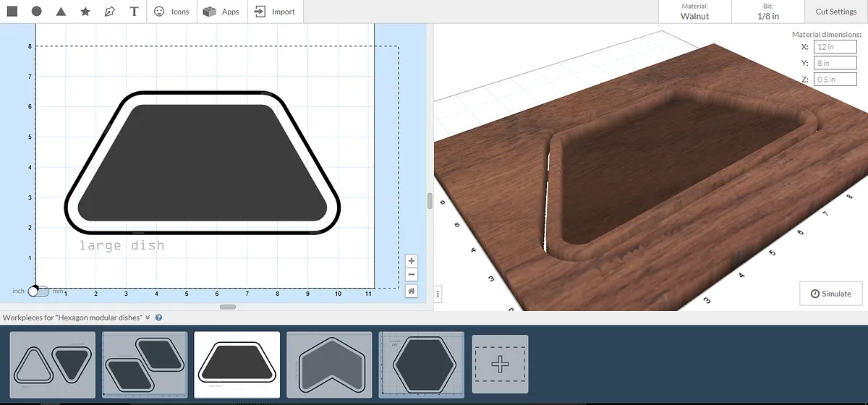This screenshot has height=405, width=868.
Task: Select the circle shape tool
Action: (37, 12)
